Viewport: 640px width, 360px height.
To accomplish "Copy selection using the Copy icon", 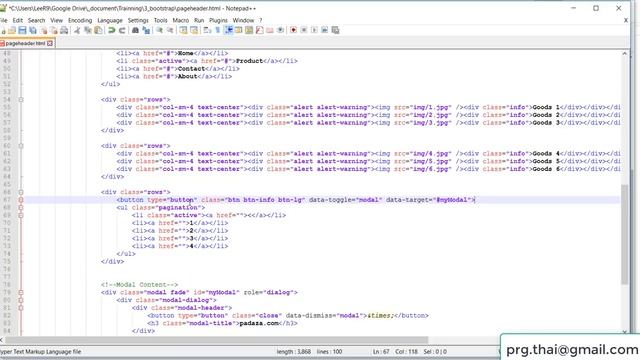I will 87,30.
